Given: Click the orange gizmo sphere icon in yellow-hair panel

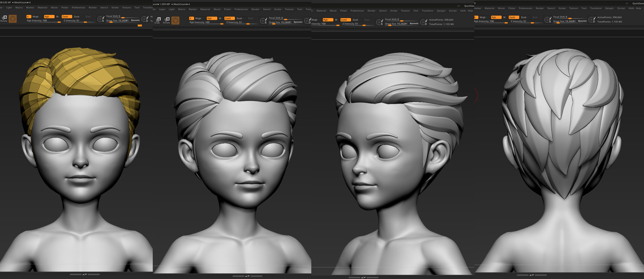Looking at the screenshot, I should (13, 19).
